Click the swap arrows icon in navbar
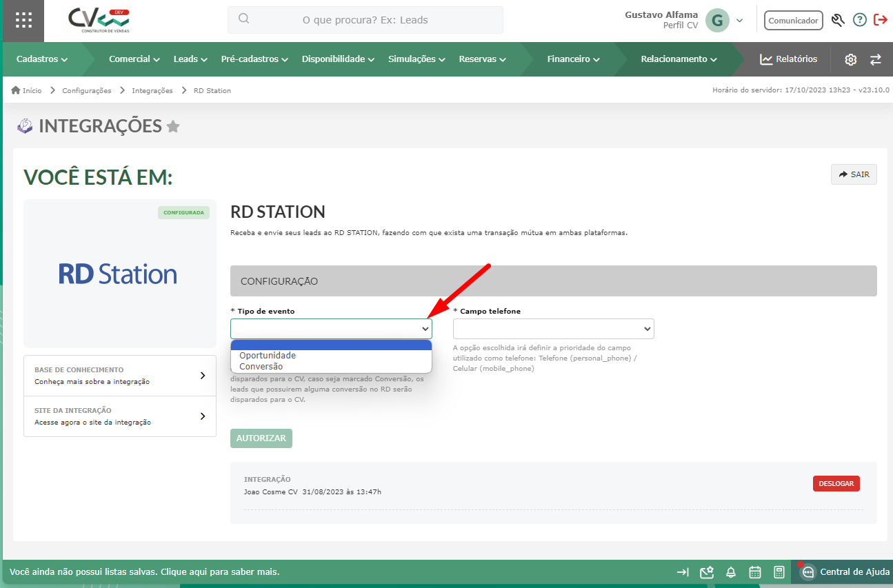Image resolution: width=893 pixels, height=588 pixels. pos(876,59)
